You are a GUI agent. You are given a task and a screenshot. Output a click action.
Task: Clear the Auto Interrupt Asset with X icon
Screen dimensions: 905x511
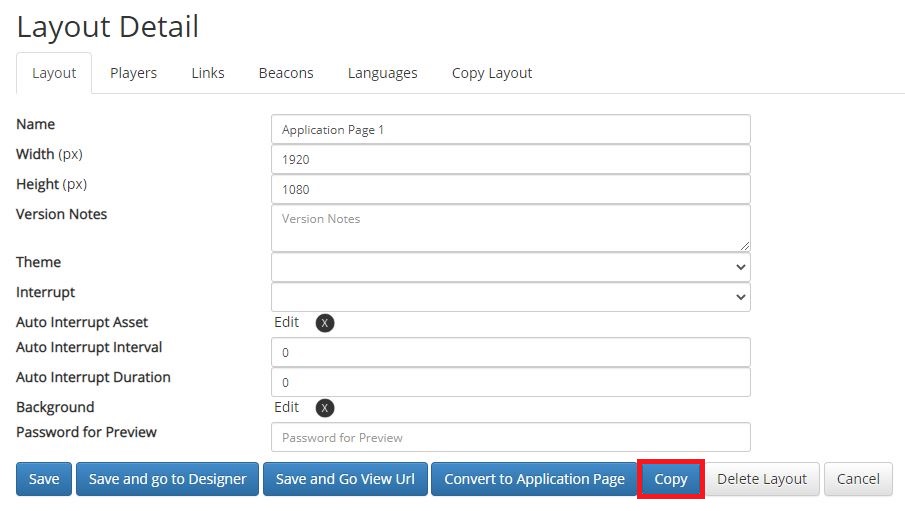[325, 323]
